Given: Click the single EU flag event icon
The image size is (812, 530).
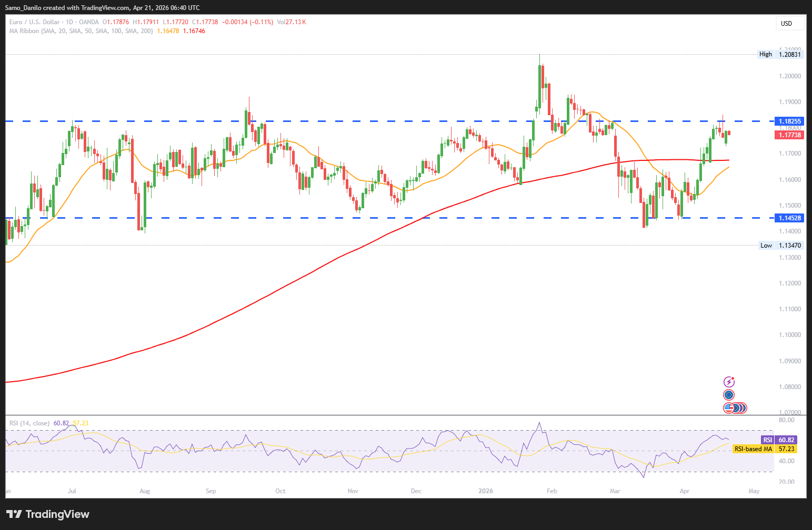Looking at the screenshot, I should tap(729, 395).
